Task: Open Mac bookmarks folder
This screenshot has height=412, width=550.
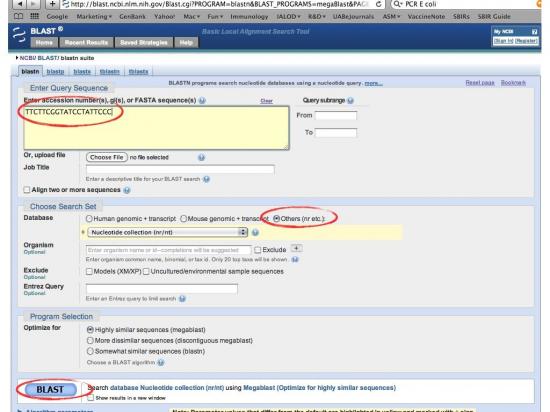Action: click(192, 16)
